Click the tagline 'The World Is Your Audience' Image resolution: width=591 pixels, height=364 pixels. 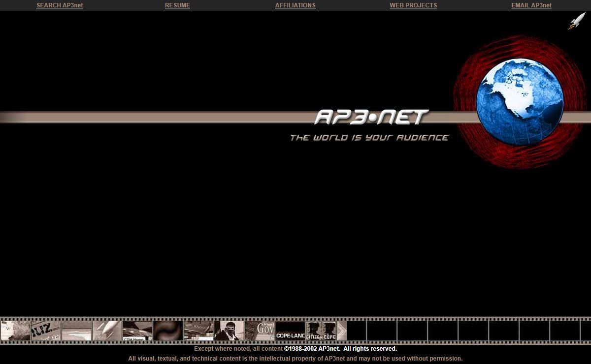(369, 138)
